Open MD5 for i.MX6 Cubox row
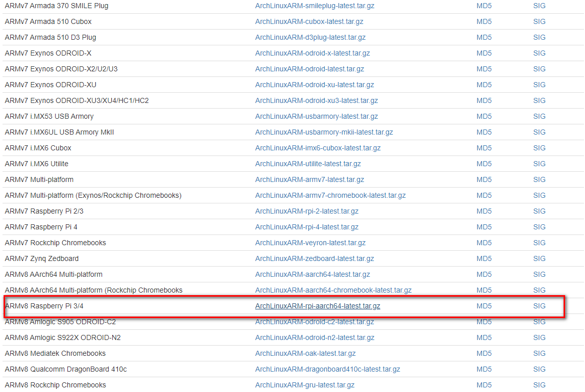The height and width of the screenshot is (392, 585). tap(484, 148)
